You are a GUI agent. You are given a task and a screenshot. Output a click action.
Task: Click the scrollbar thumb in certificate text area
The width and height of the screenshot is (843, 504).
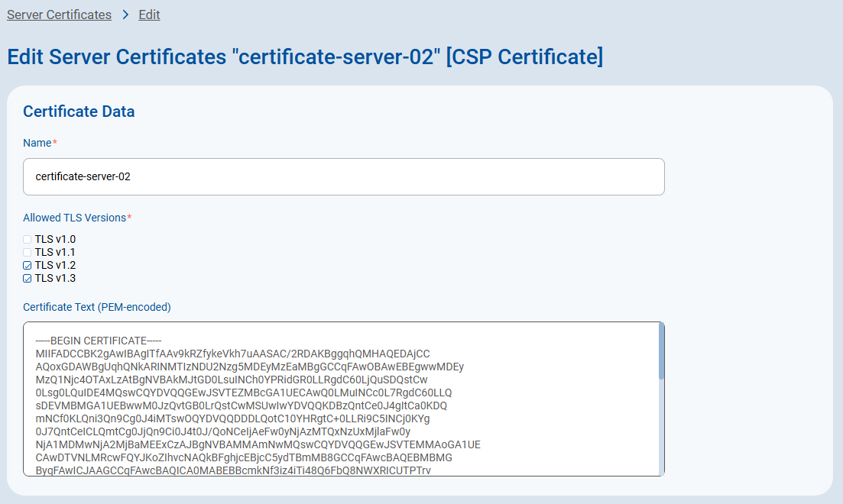tap(661, 351)
